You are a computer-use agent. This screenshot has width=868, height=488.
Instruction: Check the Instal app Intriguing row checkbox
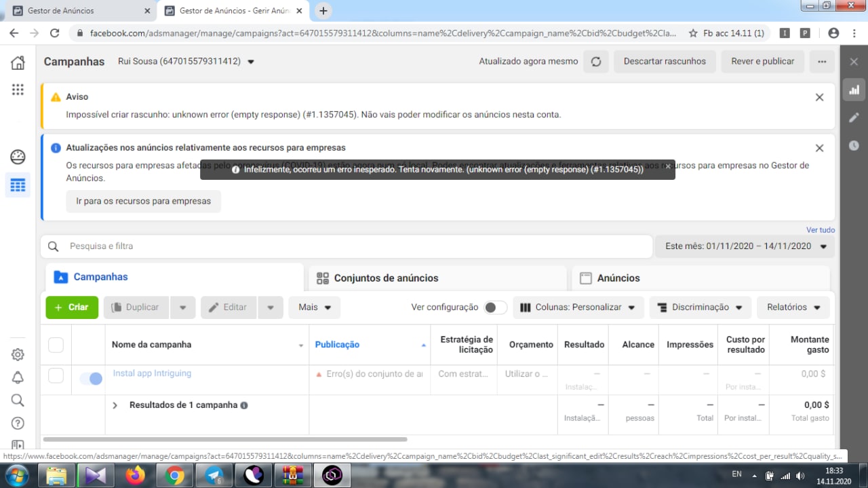56,375
